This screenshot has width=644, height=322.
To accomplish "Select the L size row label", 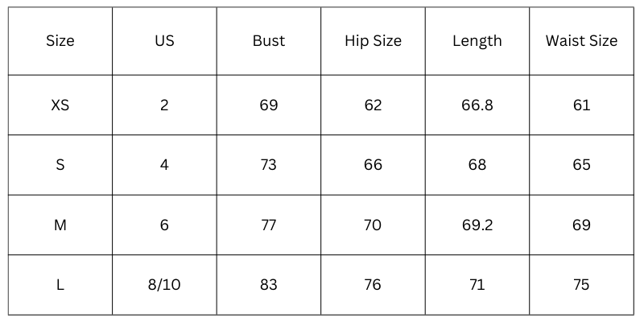I will (60, 285).
